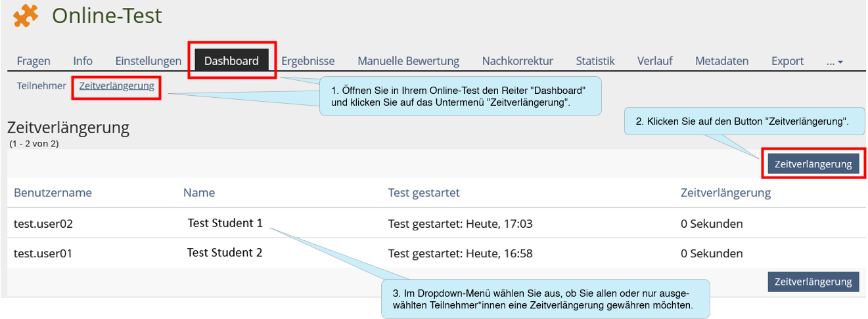Screen dimensions: 868x319
Task: Click the orange puzzle-piece Online-Test icon
Action: [x=26, y=16]
